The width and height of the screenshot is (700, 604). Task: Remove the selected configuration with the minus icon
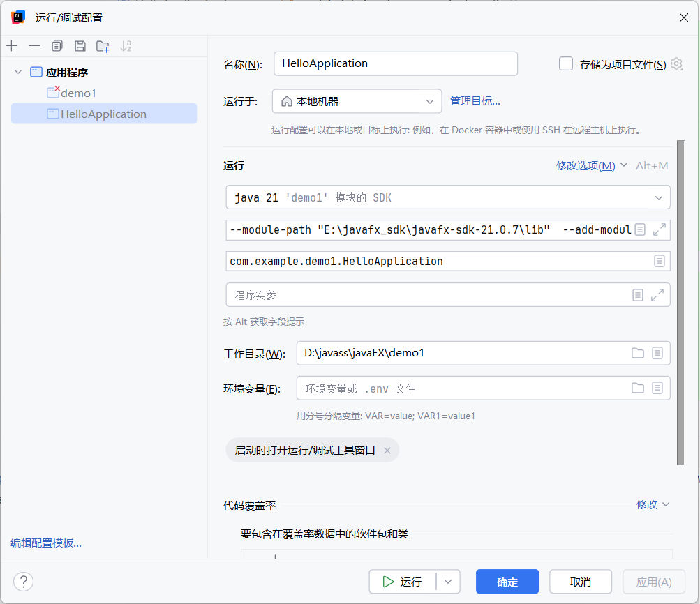tap(34, 45)
